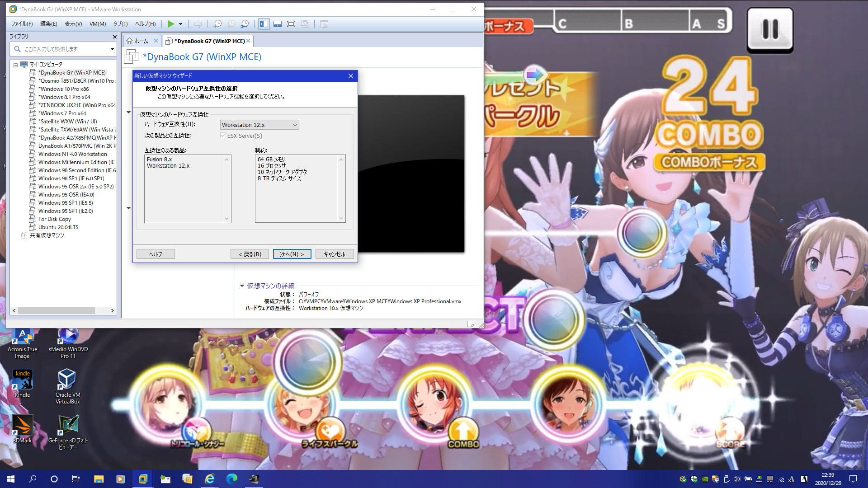Click the ヘルプ button in wizard
This screenshot has width=868, height=488.
tap(156, 254)
